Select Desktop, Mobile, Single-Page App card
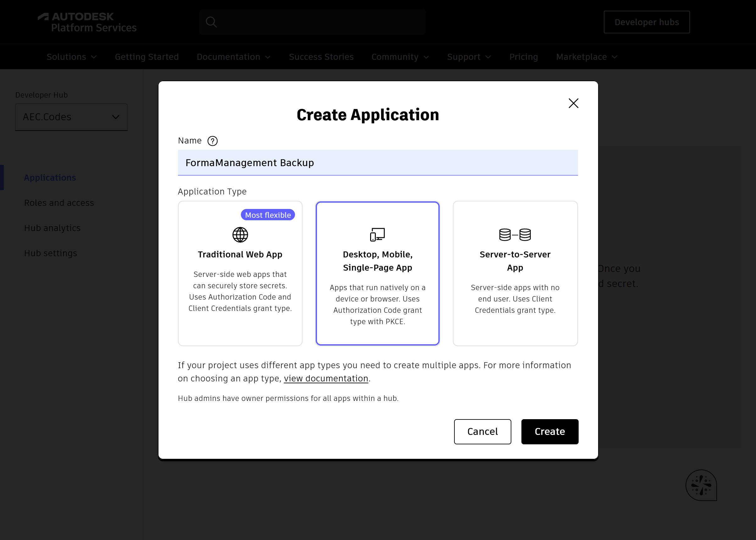The height and width of the screenshot is (540, 756). [x=377, y=273]
